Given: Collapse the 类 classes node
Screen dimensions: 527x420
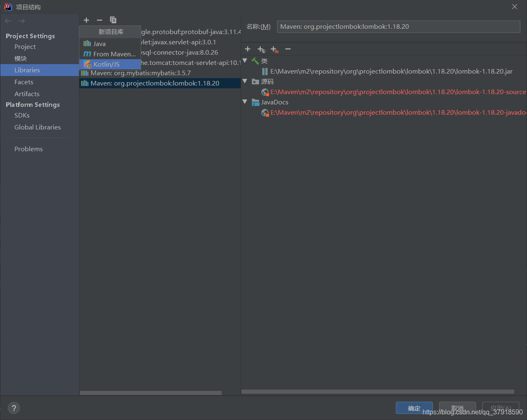Looking at the screenshot, I should point(245,61).
